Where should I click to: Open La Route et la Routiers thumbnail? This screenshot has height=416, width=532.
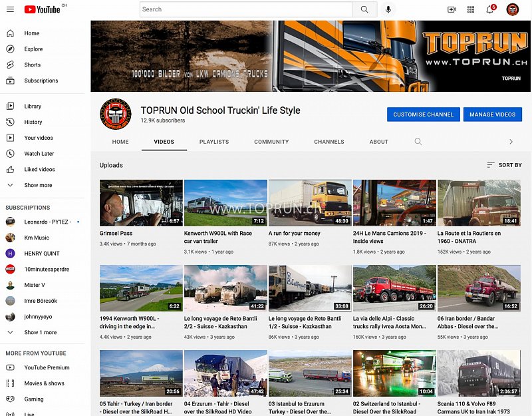coord(479,203)
